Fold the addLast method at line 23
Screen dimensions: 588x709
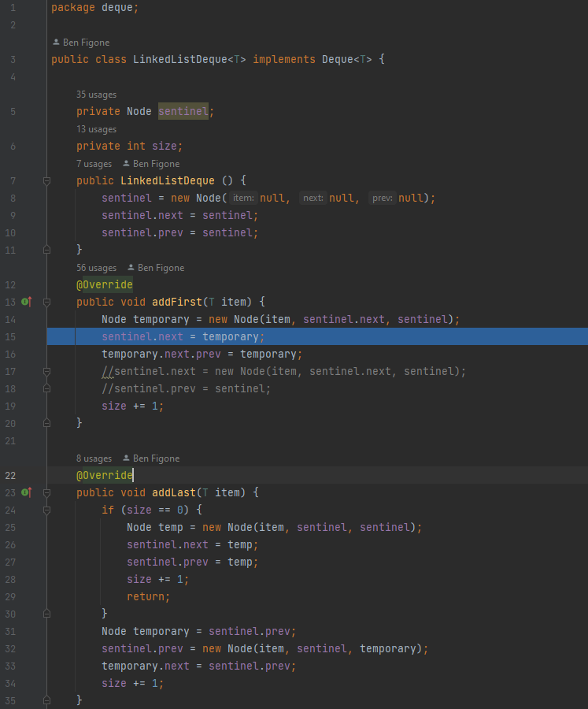pos(46,492)
